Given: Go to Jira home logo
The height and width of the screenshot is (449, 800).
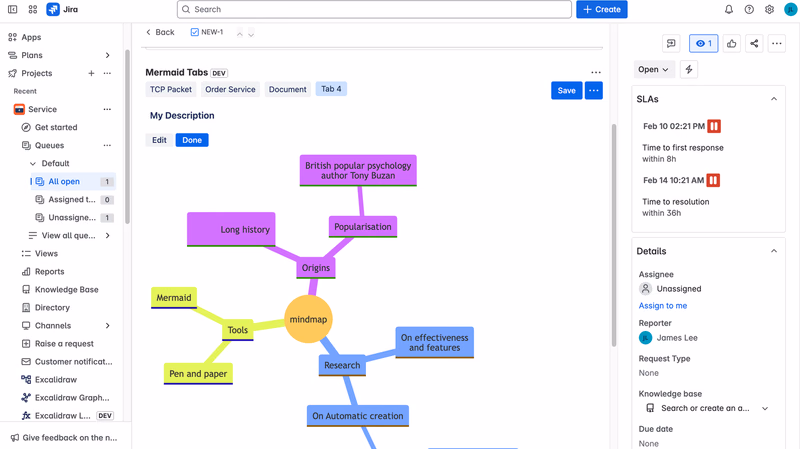Looking at the screenshot, I should pyautogui.click(x=62, y=9).
